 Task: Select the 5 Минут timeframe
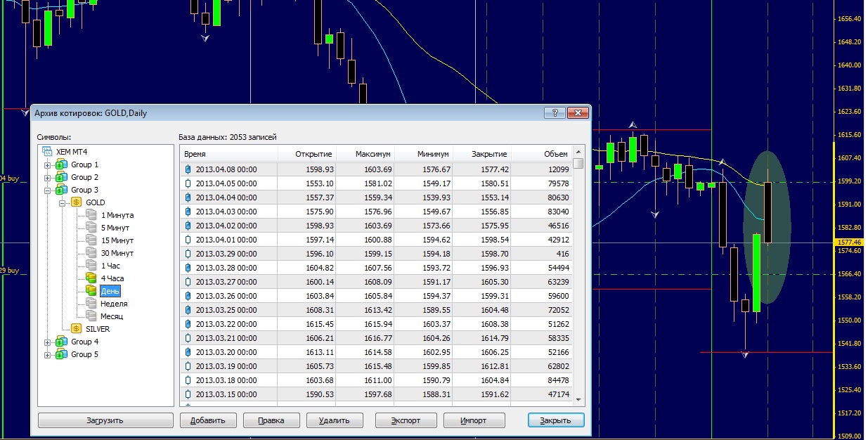click(x=115, y=228)
